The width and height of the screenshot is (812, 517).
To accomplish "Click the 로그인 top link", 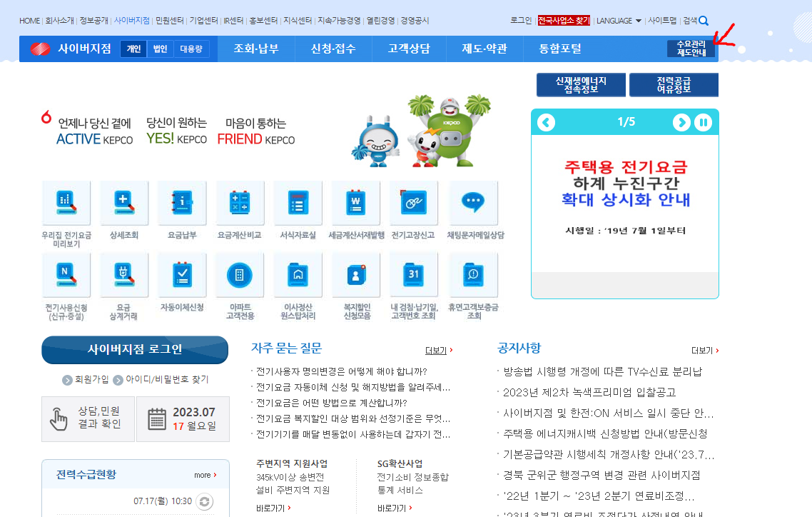I will click(521, 21).
